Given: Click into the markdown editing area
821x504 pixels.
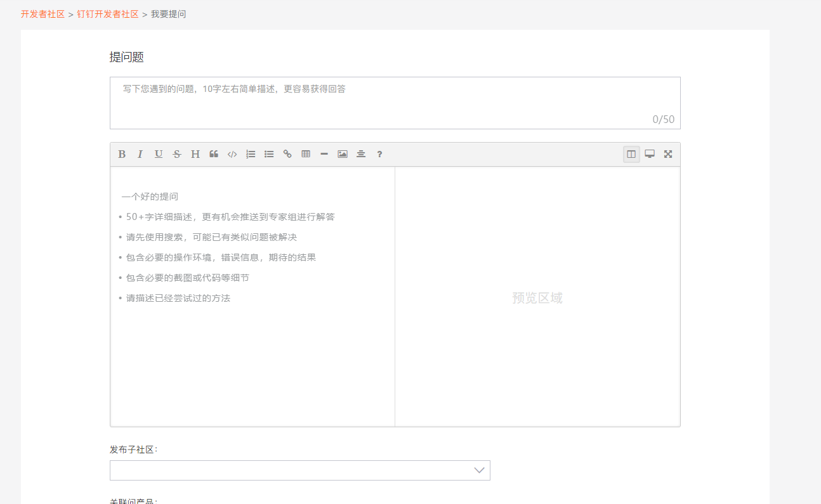Looking at the screenshot, I should click(x=253, y=297).
